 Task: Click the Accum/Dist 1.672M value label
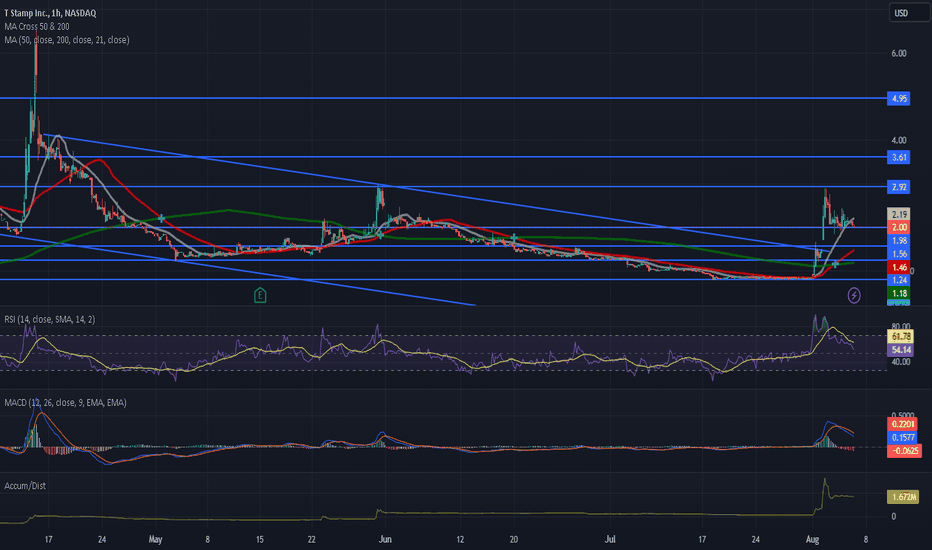click(x=903, y=496)
